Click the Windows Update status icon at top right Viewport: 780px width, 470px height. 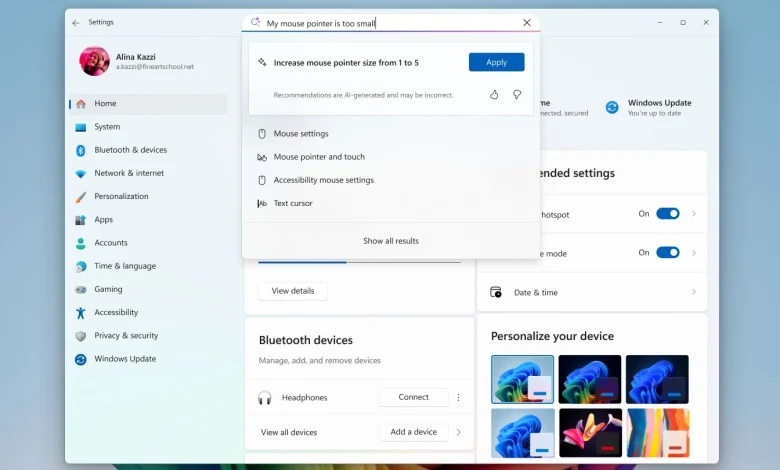[x=612, y=107]
